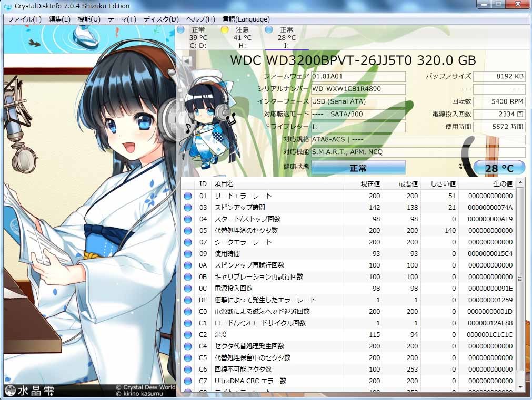Select the C: D: disk at 39 °C

(x=198, y=38)
